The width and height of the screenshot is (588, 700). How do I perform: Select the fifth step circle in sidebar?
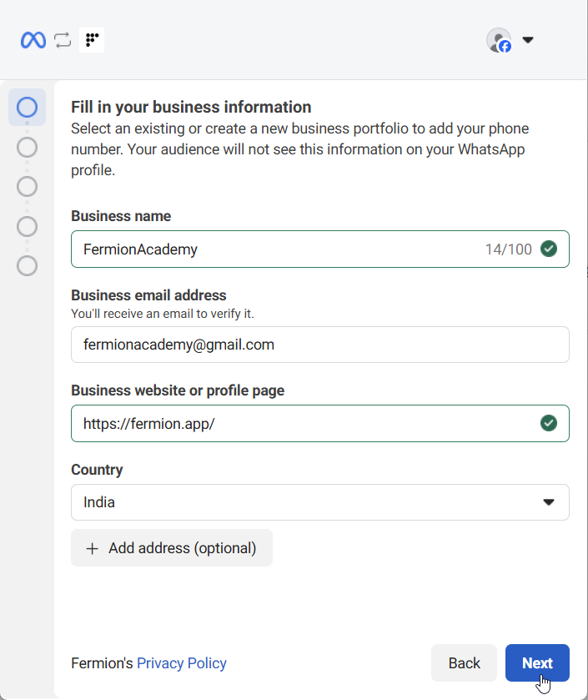point(27,265)
